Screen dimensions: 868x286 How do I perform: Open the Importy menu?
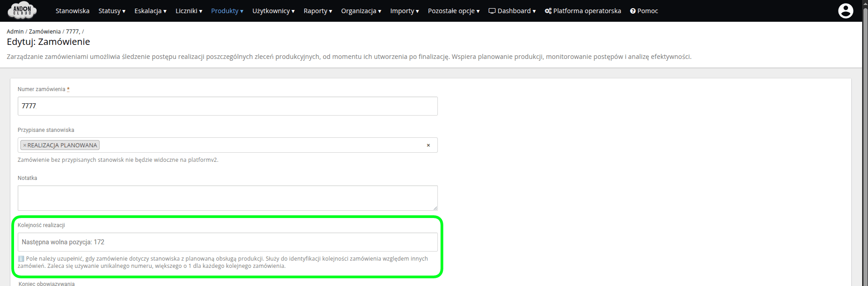pyautogui.click(x=404, y=11)
